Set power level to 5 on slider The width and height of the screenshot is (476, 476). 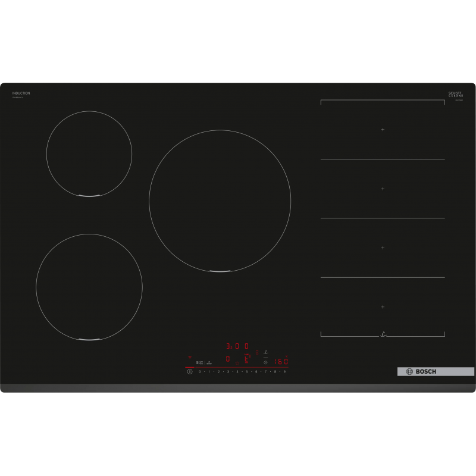pos(247,371)
